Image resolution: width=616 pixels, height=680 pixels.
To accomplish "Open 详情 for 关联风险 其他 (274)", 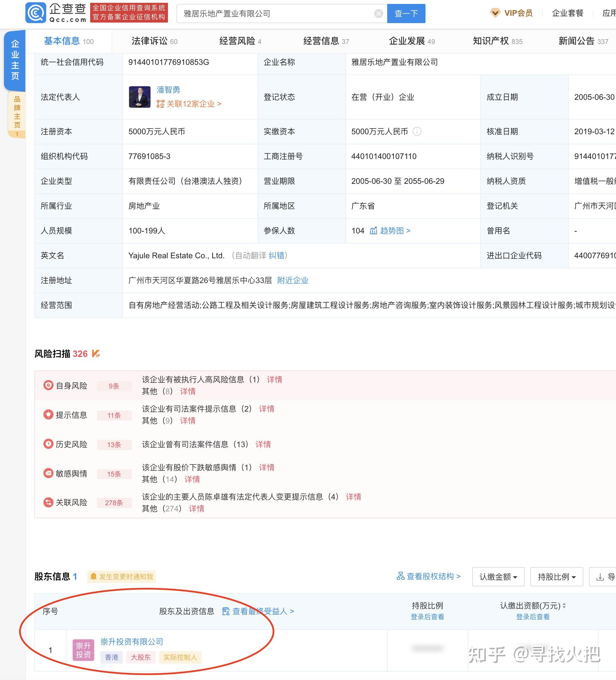I will 197,509.
